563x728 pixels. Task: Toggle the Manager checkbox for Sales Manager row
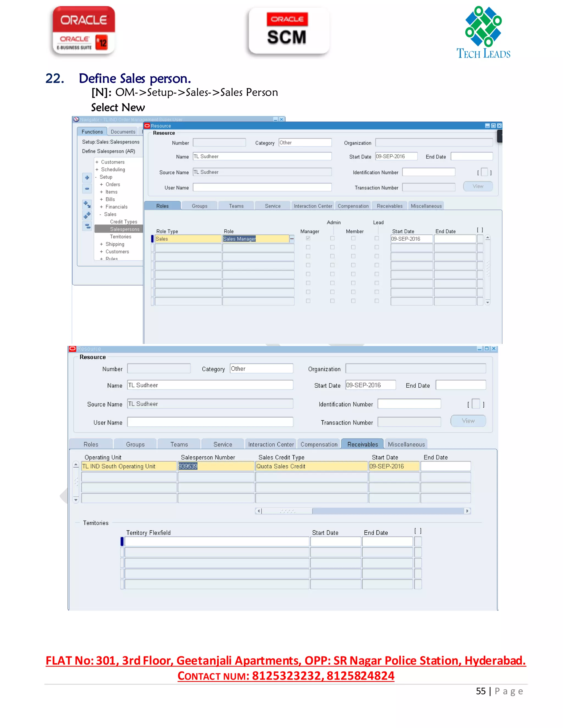(x=308, y=238)
